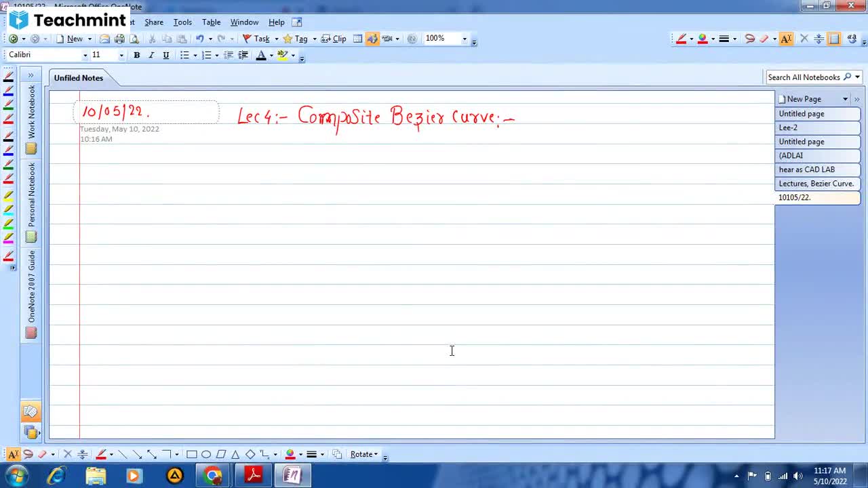Toggle underline formatting
Screen dimensions: 868x488
coord(165,55)
